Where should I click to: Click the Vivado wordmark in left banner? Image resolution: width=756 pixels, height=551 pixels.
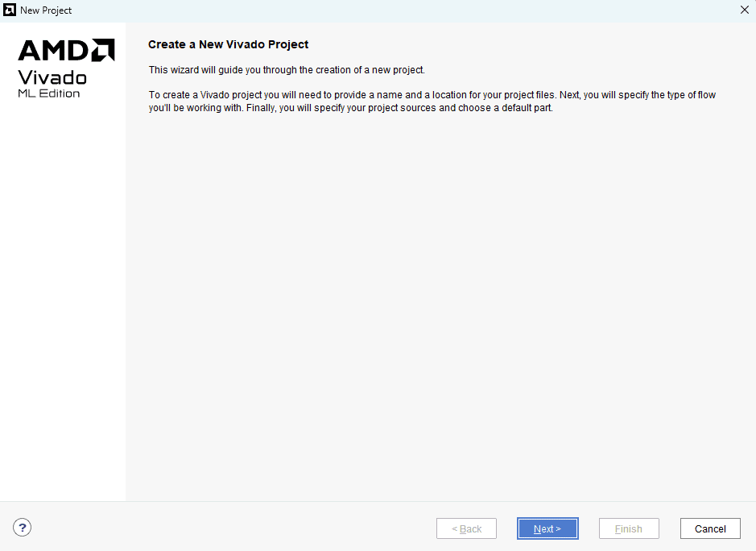coord(52,77)
